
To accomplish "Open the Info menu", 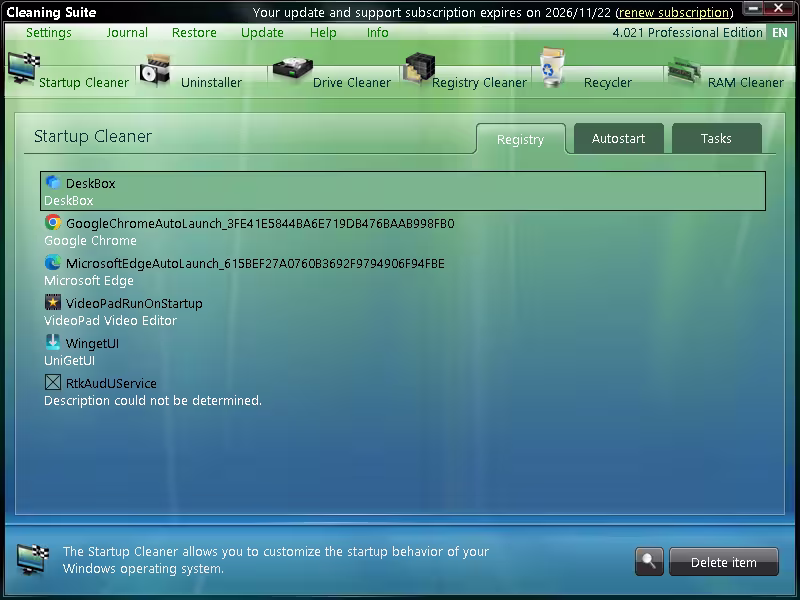I will [x=378, y=32].
